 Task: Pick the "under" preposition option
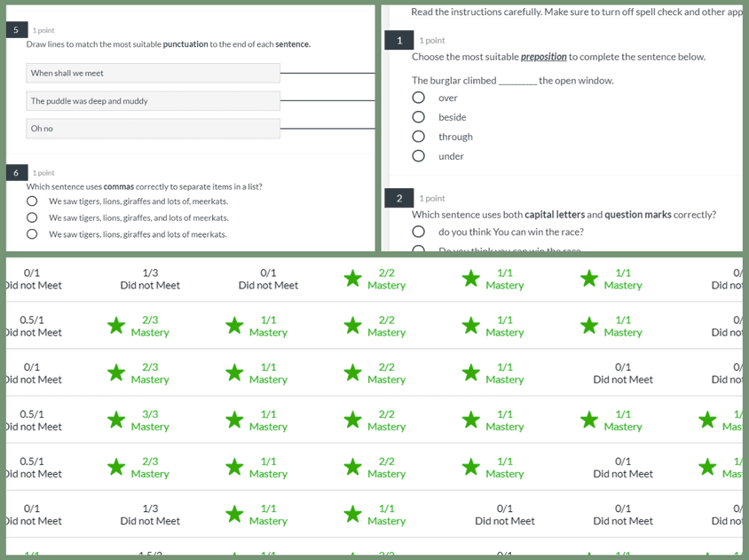point(418,156)
